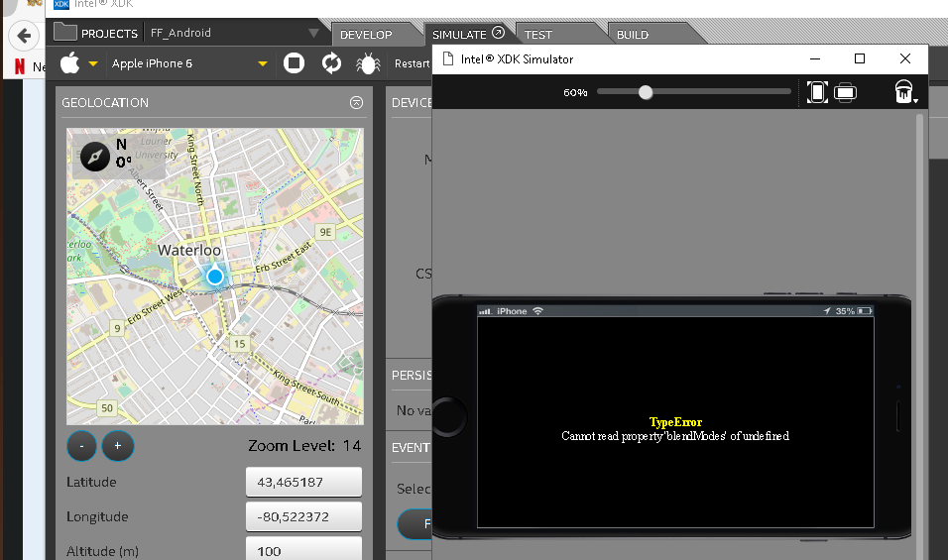
Task: Open the platform dropdown arrow beside Apple icon
Action: (93, 63)
